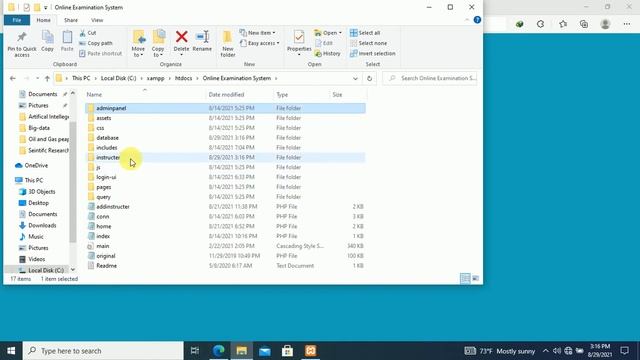The height and width of the screenshot is (360, 640).
Task: Select the query folder
Action: [x=225, y=197]
